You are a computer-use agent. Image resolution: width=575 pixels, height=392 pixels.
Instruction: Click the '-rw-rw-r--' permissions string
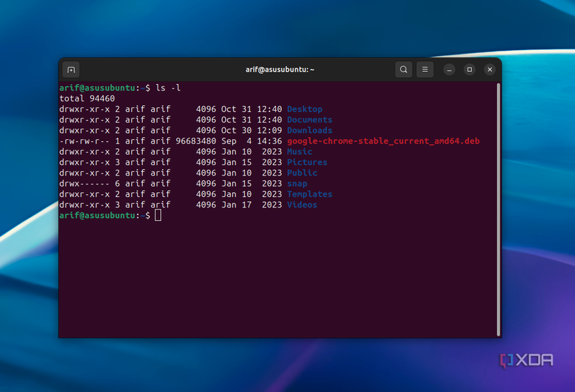84,141
